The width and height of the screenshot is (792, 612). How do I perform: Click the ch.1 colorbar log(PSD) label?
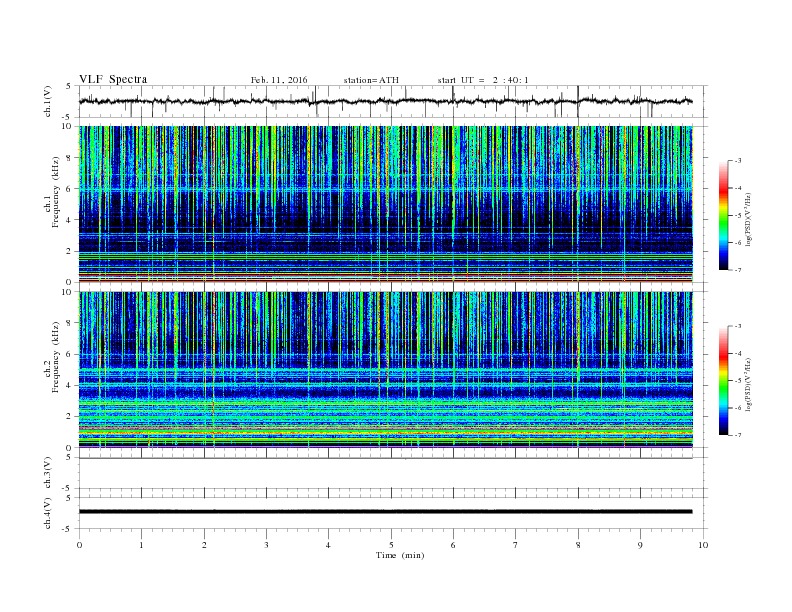coord(748,219)
